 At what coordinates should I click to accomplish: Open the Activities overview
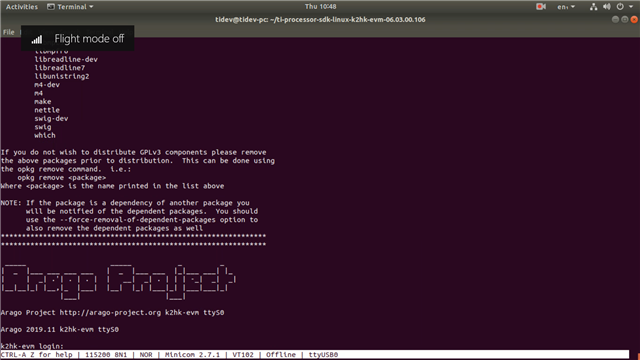(22, 7)
